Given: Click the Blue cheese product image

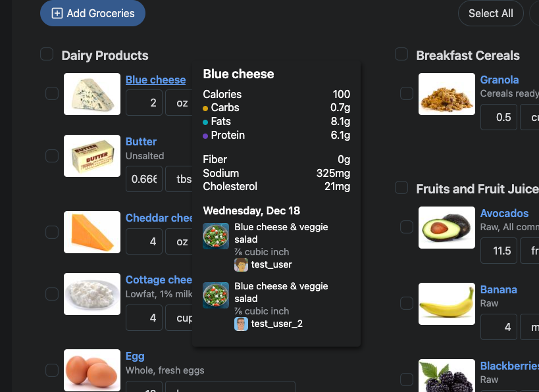Looking at the screenshot, I should (x=92, y=94).
